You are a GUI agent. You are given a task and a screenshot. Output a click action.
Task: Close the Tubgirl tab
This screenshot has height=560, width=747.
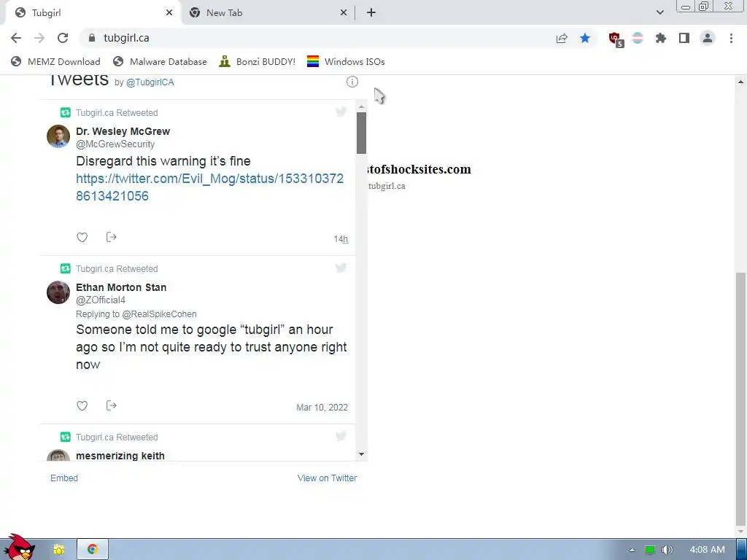(x=169, y=13)
